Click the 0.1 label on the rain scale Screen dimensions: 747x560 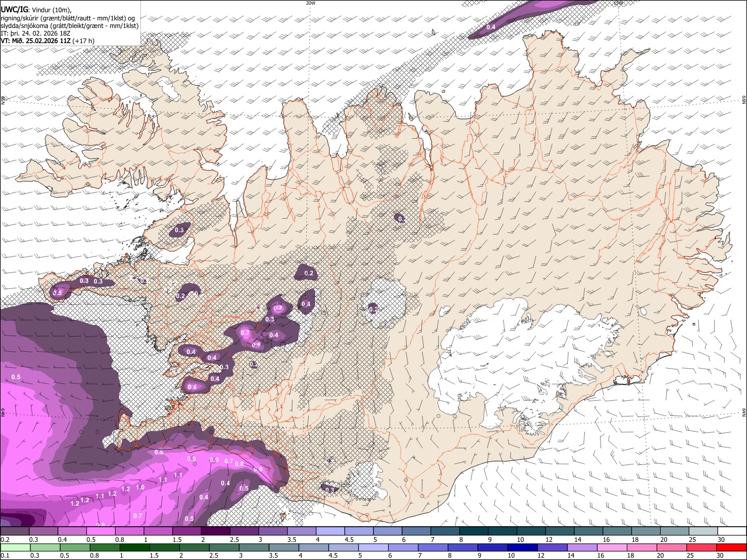tap(5, 555)
